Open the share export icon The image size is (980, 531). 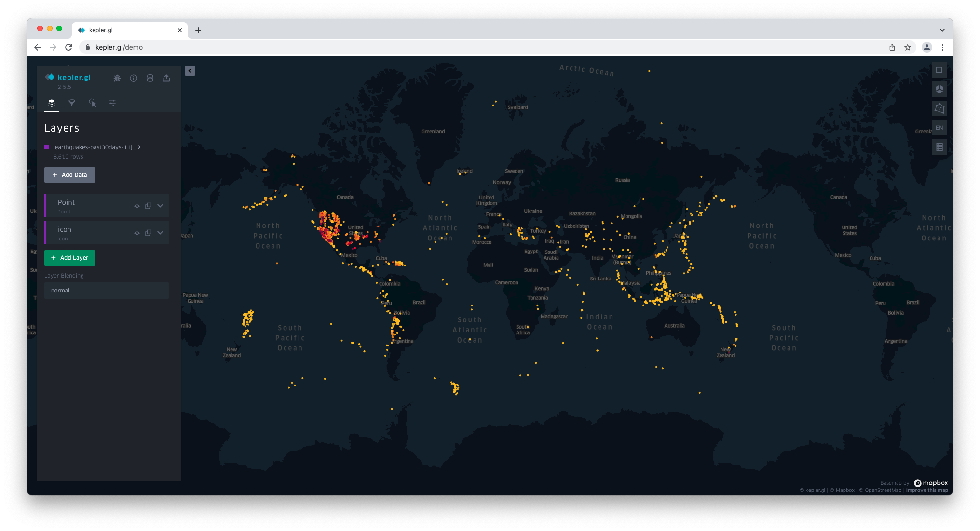tap(166, 78)
